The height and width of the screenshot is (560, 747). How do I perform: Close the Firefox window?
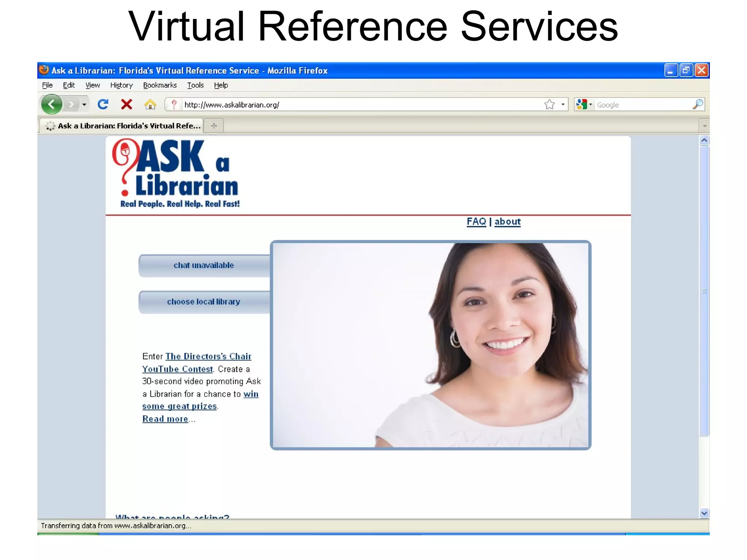coord(701,70)
